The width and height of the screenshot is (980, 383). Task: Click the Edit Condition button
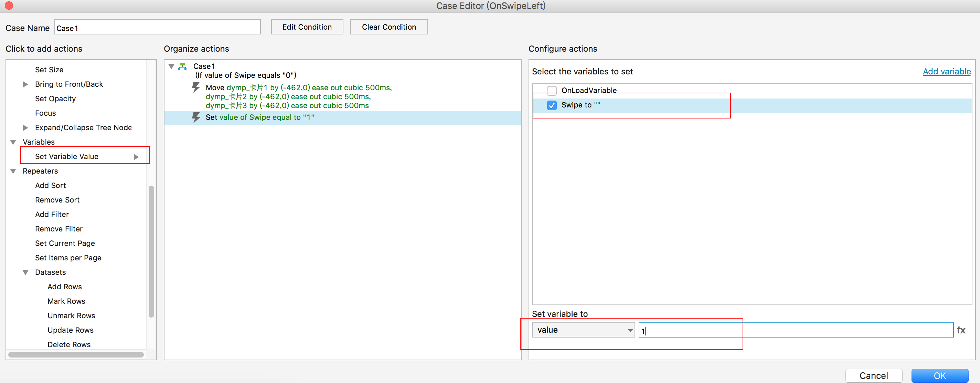click(307, 27)
